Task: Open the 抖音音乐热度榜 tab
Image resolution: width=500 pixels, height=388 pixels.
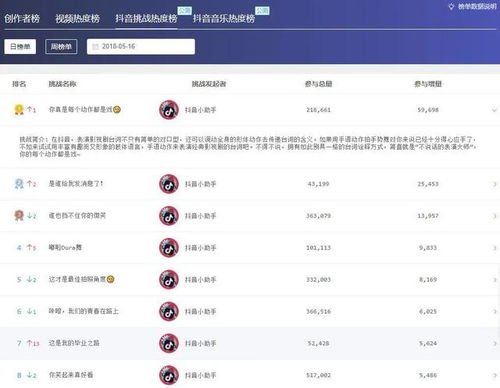Action: tap(224, 18)
